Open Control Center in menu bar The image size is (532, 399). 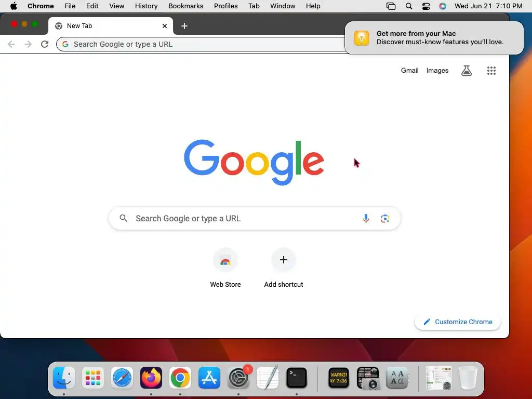426,6
